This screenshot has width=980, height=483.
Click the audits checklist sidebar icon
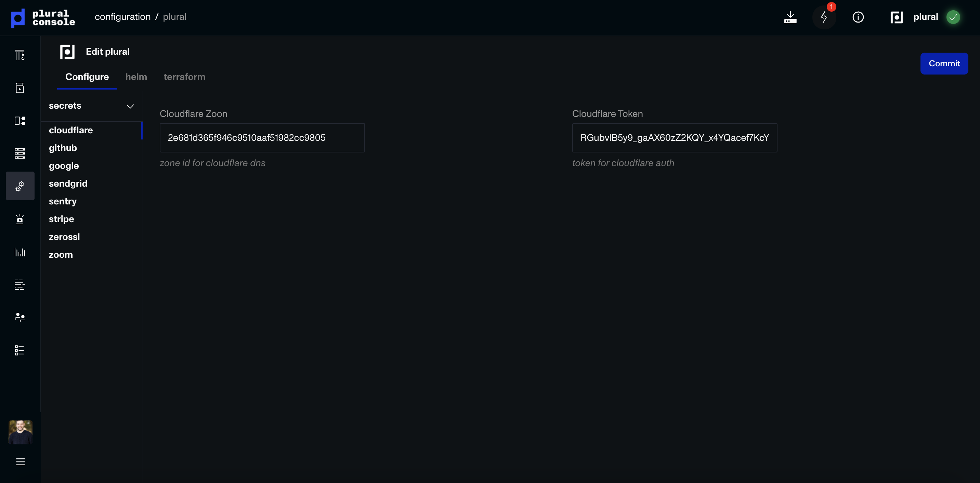pos(20,350)
